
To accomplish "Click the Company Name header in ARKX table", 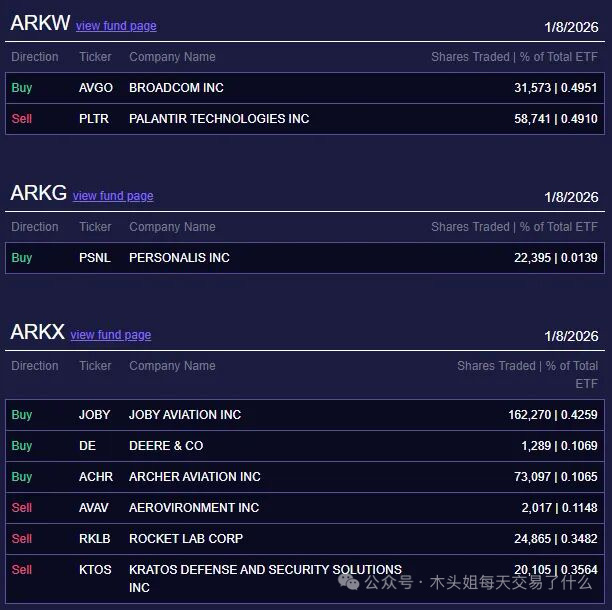I will coord(172,366).
